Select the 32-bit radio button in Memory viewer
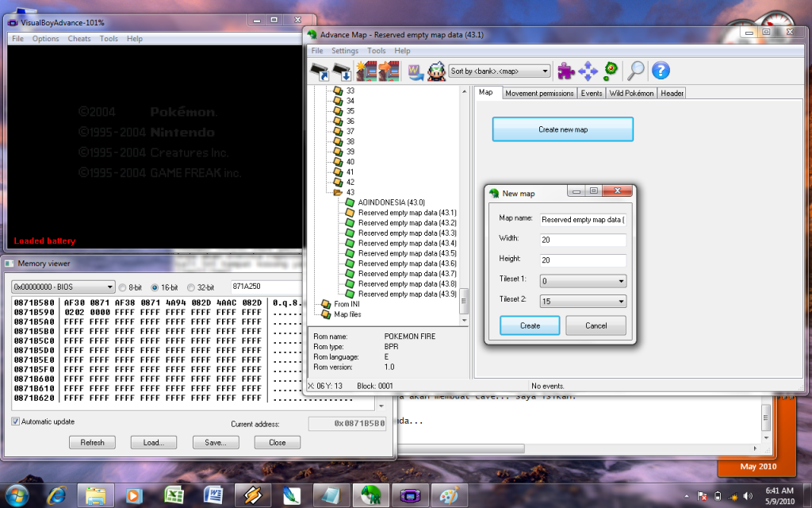Image resolution: width=812 pixels, height=508 pixels. [191, 287]
